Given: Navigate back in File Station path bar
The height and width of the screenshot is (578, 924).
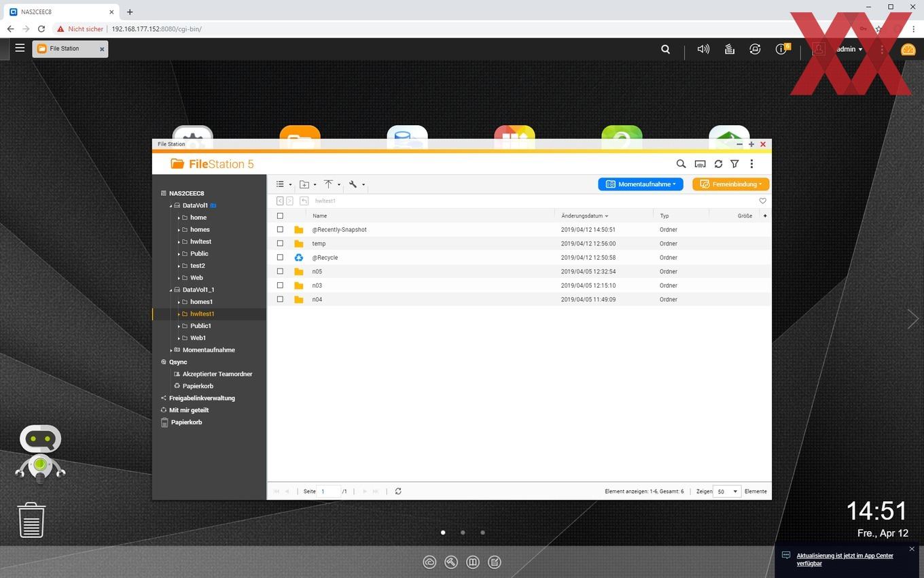Looking at the screenshot, I should [x=280, y=201].
